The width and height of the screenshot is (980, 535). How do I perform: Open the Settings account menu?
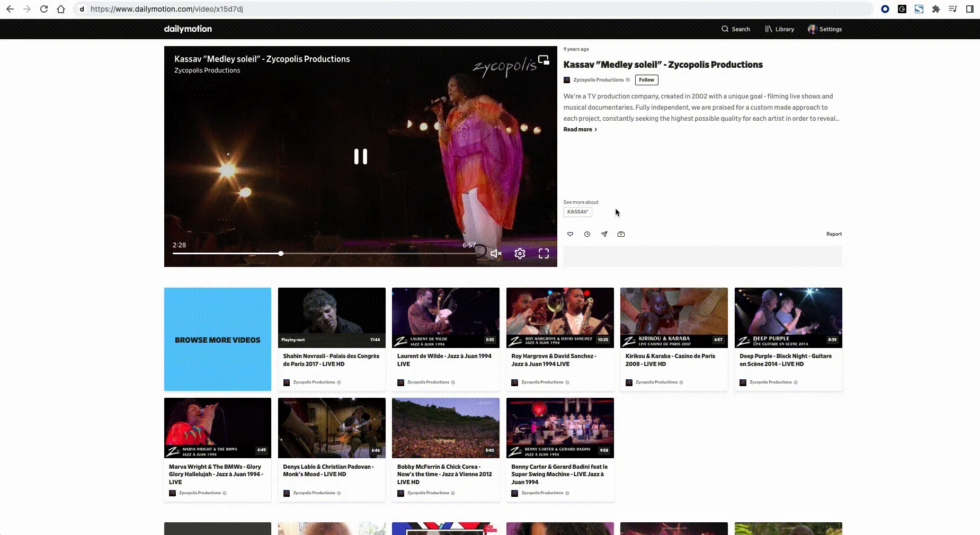[x=825, y=29]
